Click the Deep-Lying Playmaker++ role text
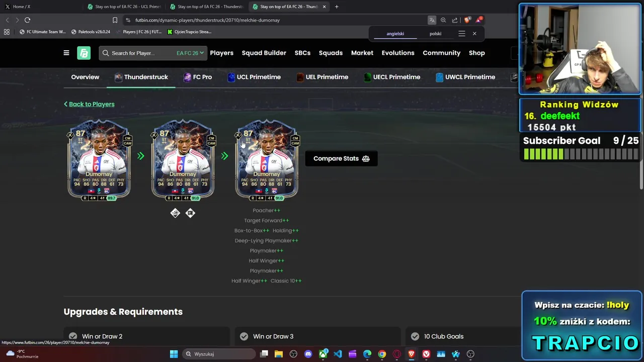Viewport: 644px width, 362px height. 266,240
